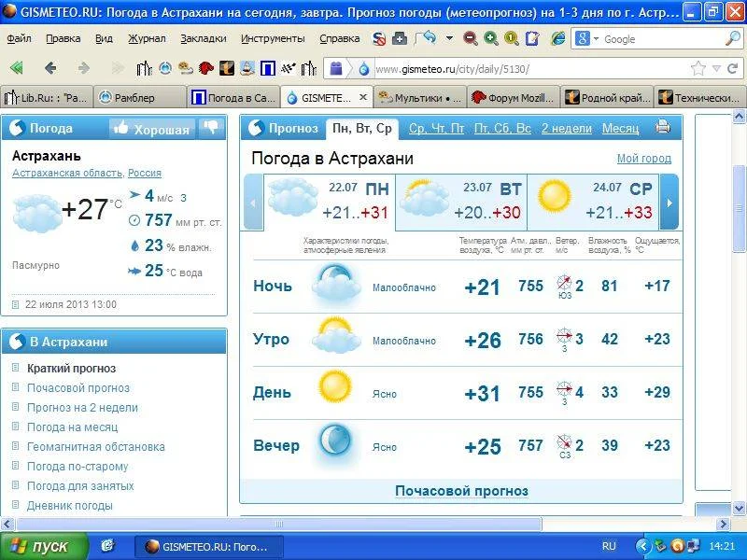
Task: Open the Google search engine dropdown
Action: coord(589,39)
